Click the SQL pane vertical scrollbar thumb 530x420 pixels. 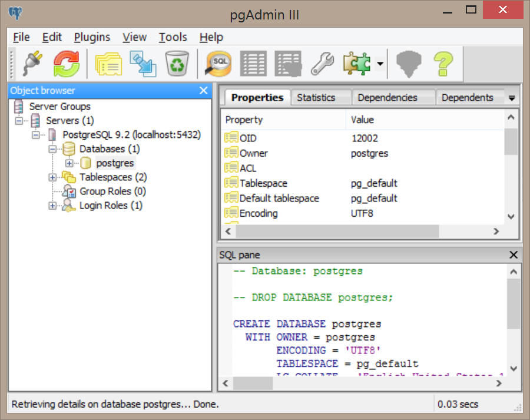point(514,304)
